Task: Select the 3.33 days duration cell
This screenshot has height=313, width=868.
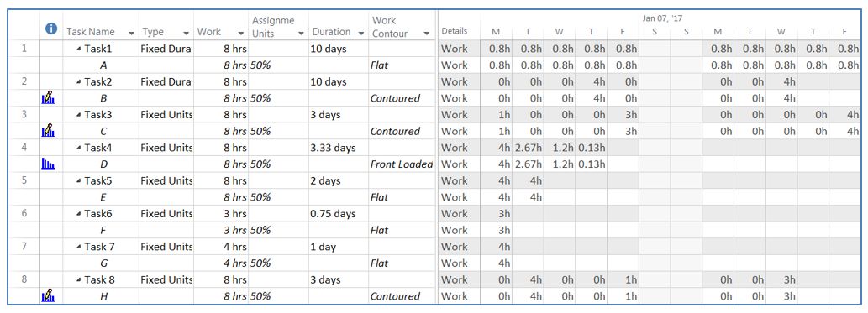Action: tap(339, 148)
